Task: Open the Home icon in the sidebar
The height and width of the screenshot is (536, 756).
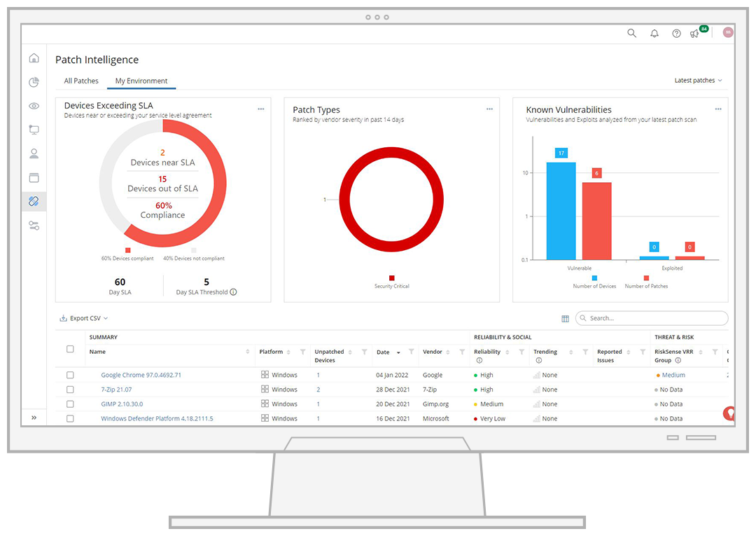Action: point(34,58)
